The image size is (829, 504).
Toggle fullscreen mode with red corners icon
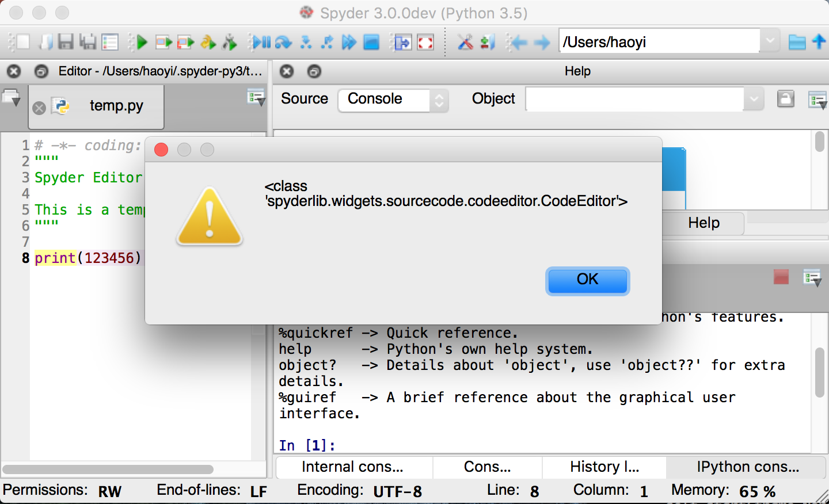(425, 42)
